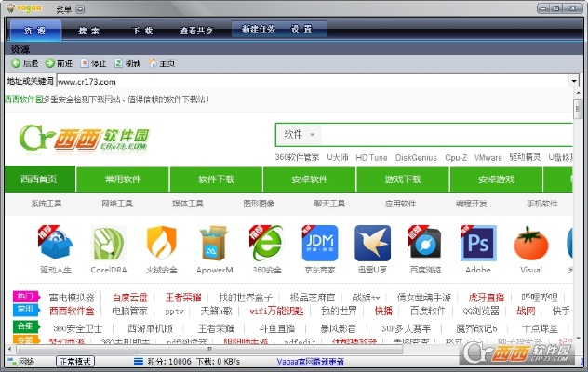Open the Adobe Photoshop icon

coord(478,245)
